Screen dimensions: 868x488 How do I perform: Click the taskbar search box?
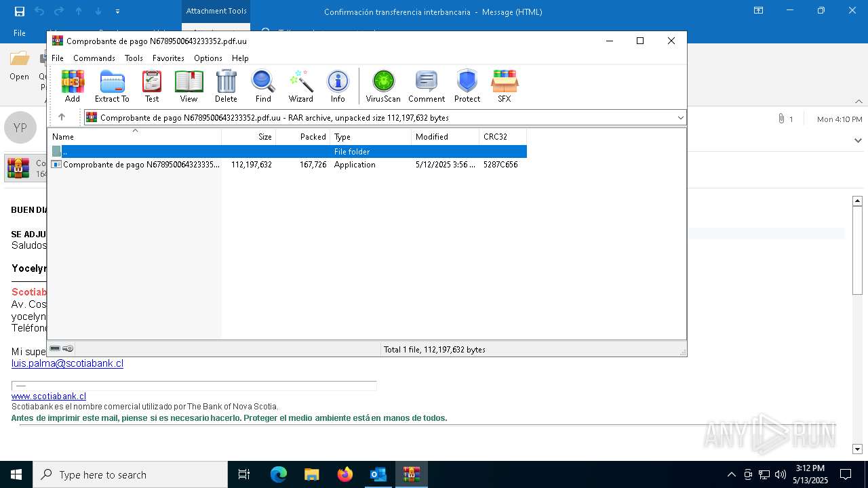click(x=130, y=474)
